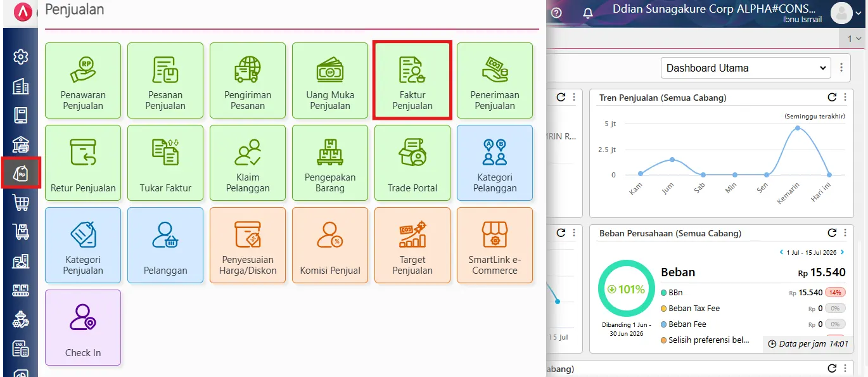Open Pengepakan Barang tile
This screenshot has height=377, width=868.
330,163
